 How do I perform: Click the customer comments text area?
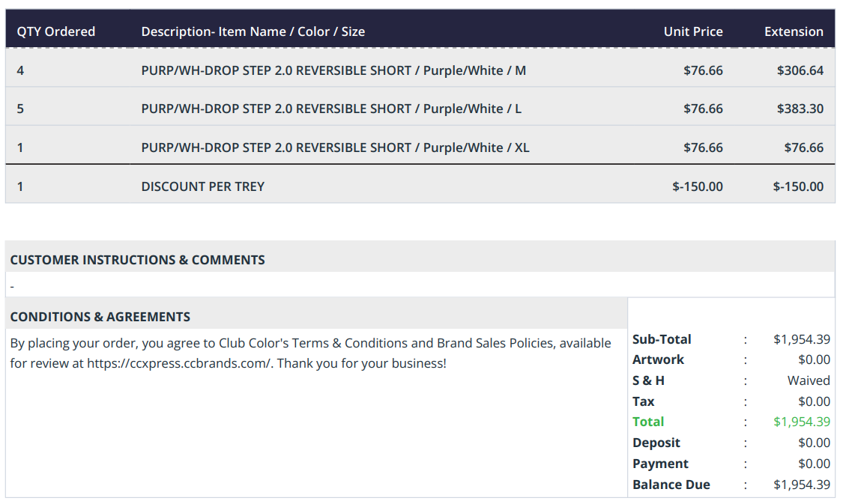click(420, 285)
